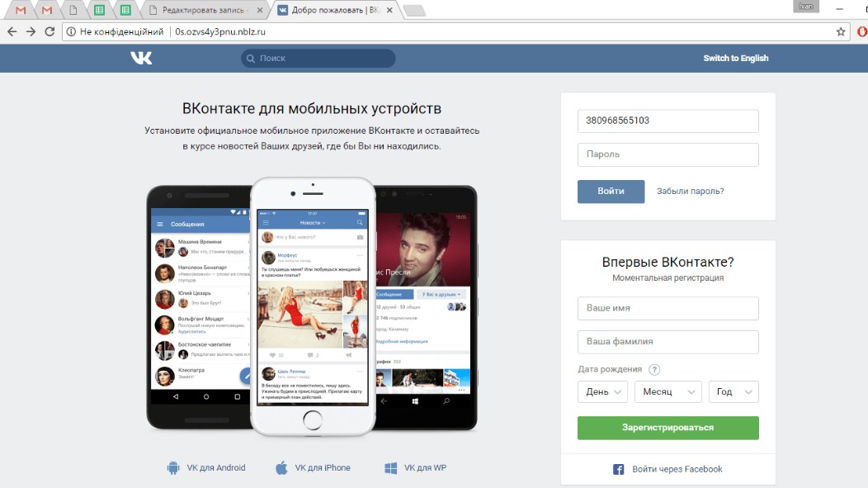Click the VK logo in the header
The image size is (868, 488).
pos(141,58)
